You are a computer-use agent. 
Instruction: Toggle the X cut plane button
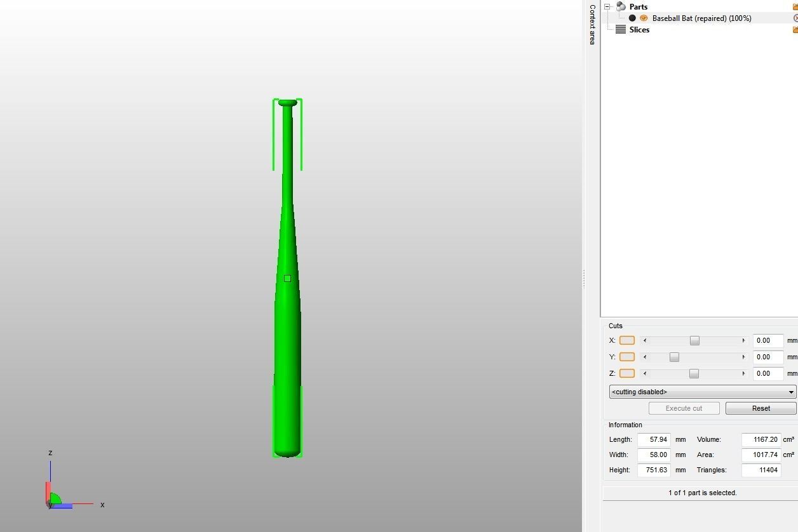coord(627,340)
